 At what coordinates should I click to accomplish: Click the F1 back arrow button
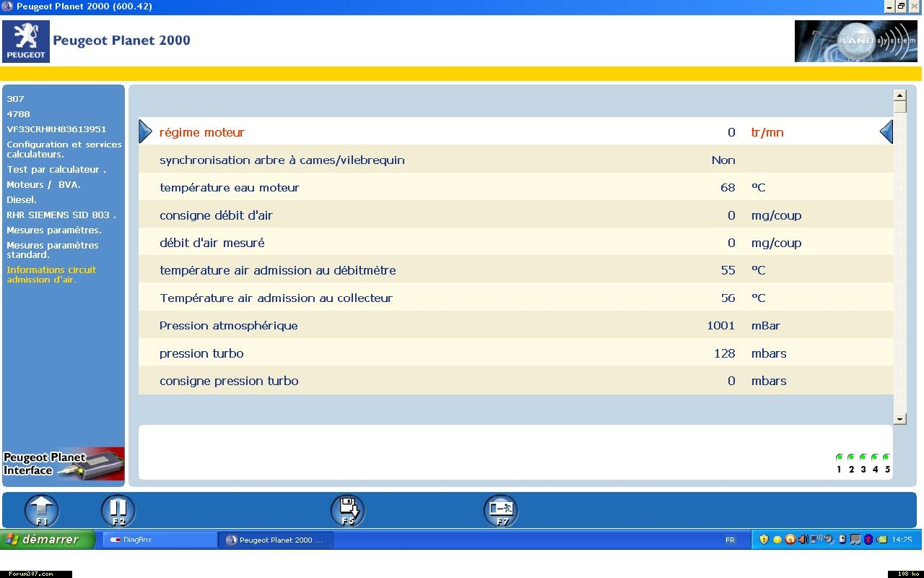tap(42, 510)
